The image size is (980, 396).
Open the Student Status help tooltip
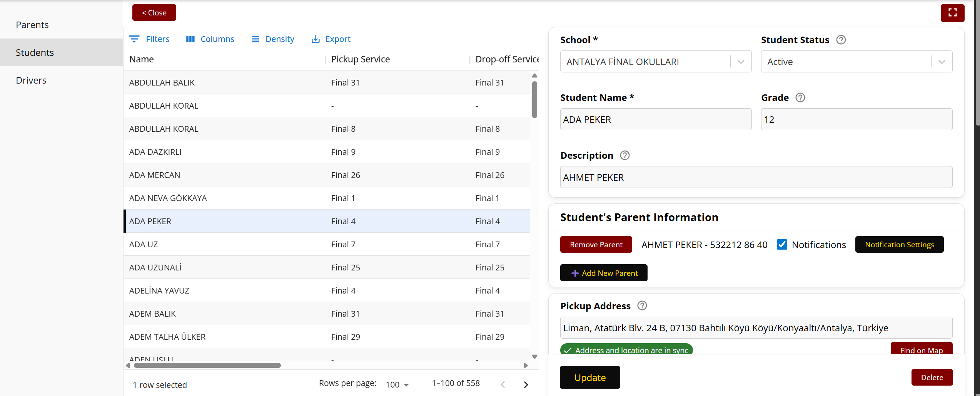[841, 40]
